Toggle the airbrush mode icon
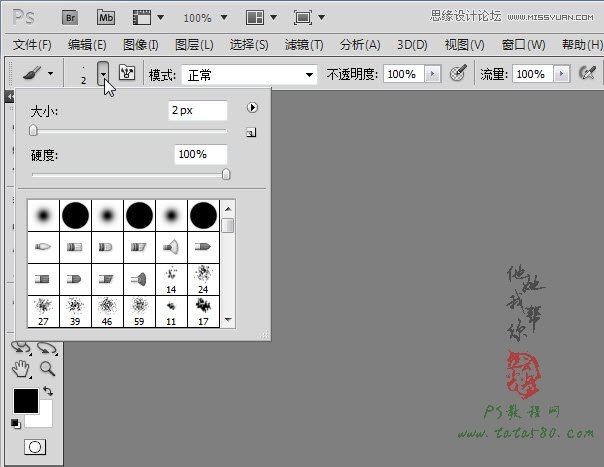The image size is (604, 467). pos(587,73)
